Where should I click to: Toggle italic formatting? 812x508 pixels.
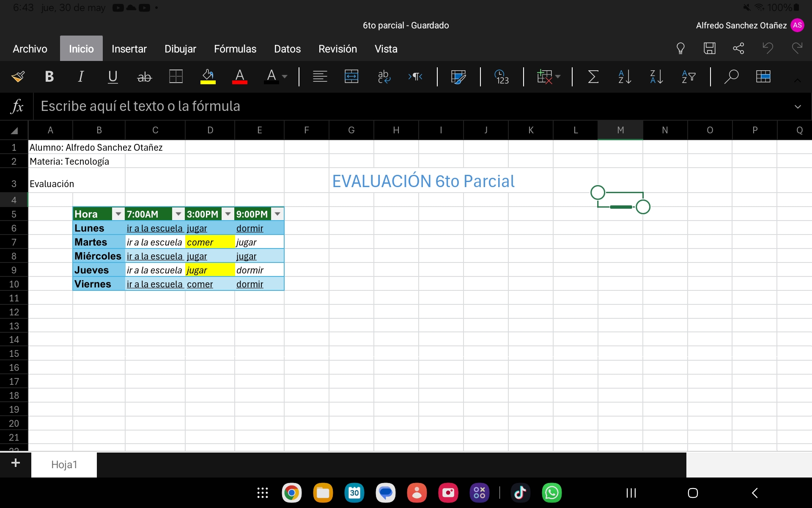pyautogui.click(x=81, y=77)
